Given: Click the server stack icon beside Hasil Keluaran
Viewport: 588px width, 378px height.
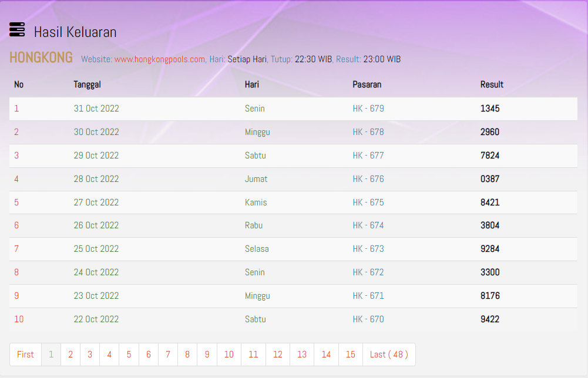Looking at the screenshot, I should (x=17, y=29).
